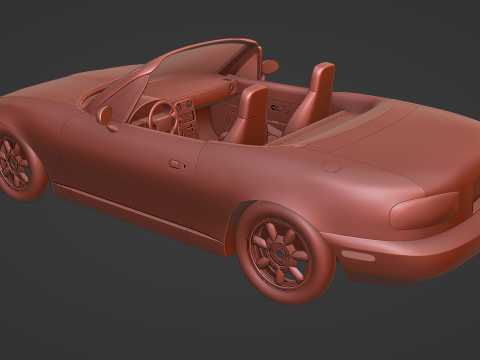Click the oval taillight at the rear
The width and height of the screenshot is (480, 360).
point(424,210)
